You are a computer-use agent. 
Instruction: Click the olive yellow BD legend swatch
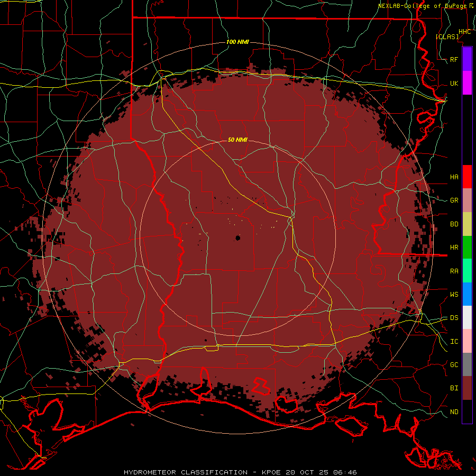467,224
